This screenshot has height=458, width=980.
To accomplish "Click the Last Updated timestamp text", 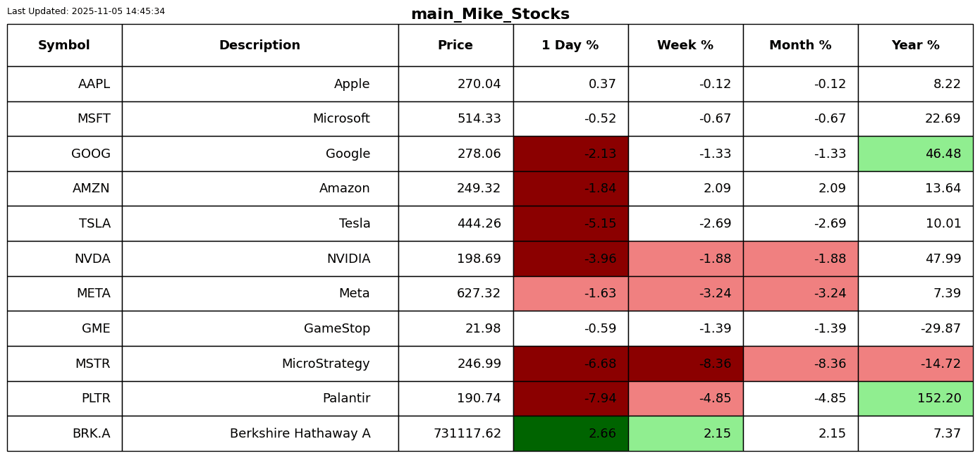I will tap(86, 11).
